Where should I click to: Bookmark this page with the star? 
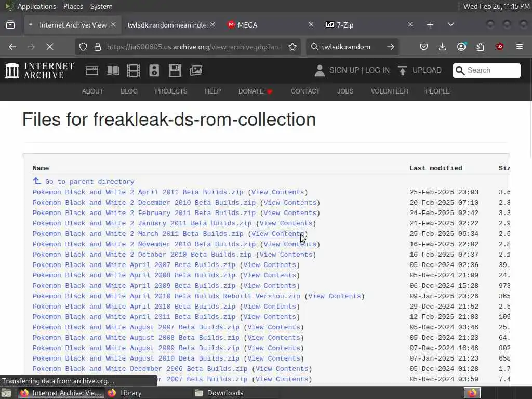[x=292, y=47]
